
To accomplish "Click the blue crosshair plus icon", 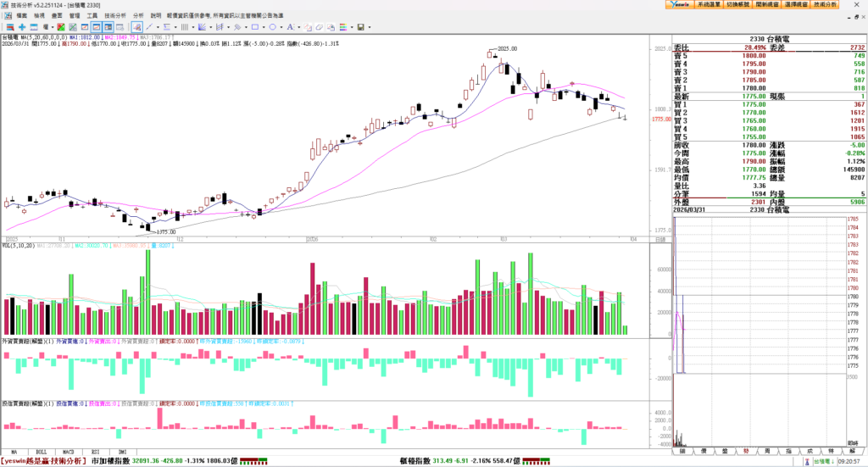I will click(x=22, y=27).
